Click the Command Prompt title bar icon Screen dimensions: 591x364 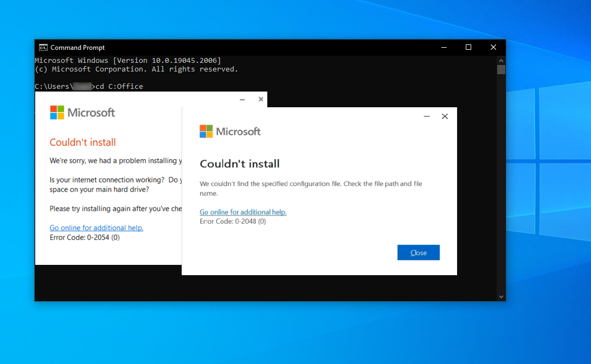click(x=43, y=48)
